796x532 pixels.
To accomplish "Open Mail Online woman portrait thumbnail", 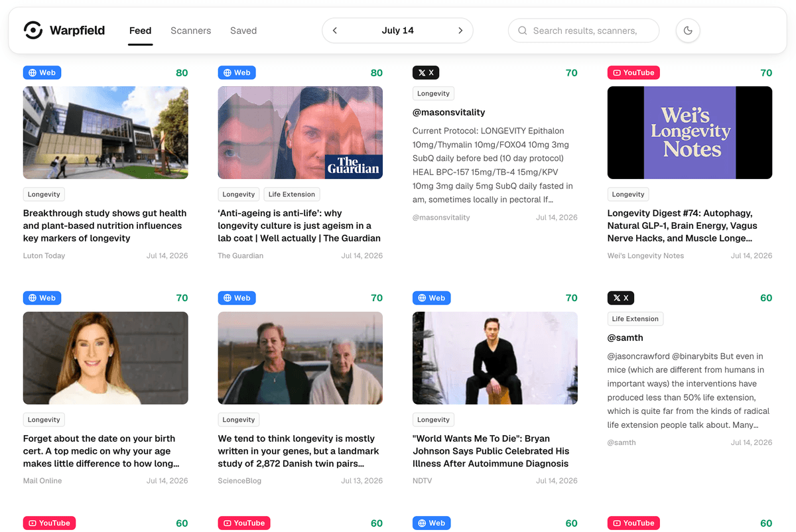I will point(105,358).
